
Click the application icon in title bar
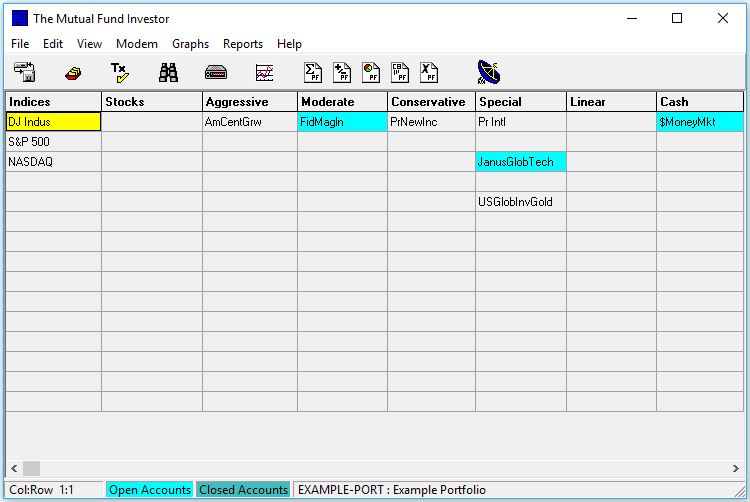coord(20,18)
